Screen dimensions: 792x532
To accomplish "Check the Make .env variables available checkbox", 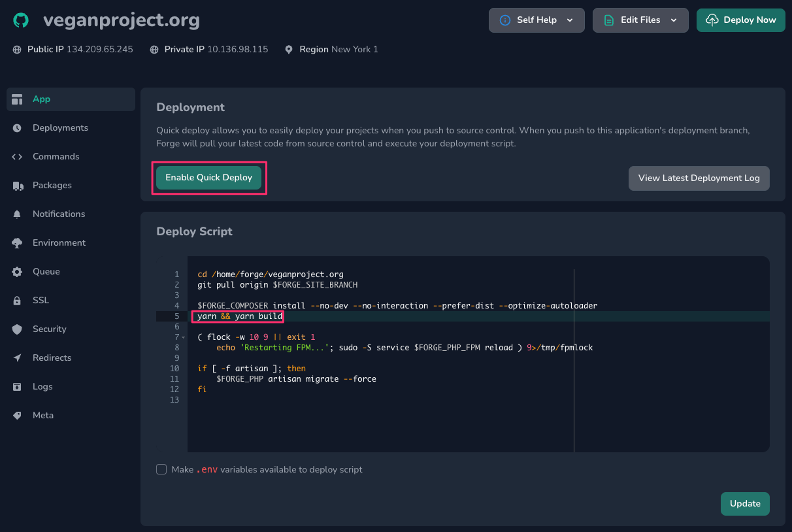I will (161, 469).
